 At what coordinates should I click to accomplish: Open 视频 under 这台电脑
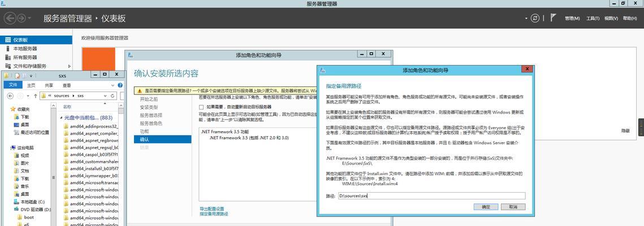(21, 155)
